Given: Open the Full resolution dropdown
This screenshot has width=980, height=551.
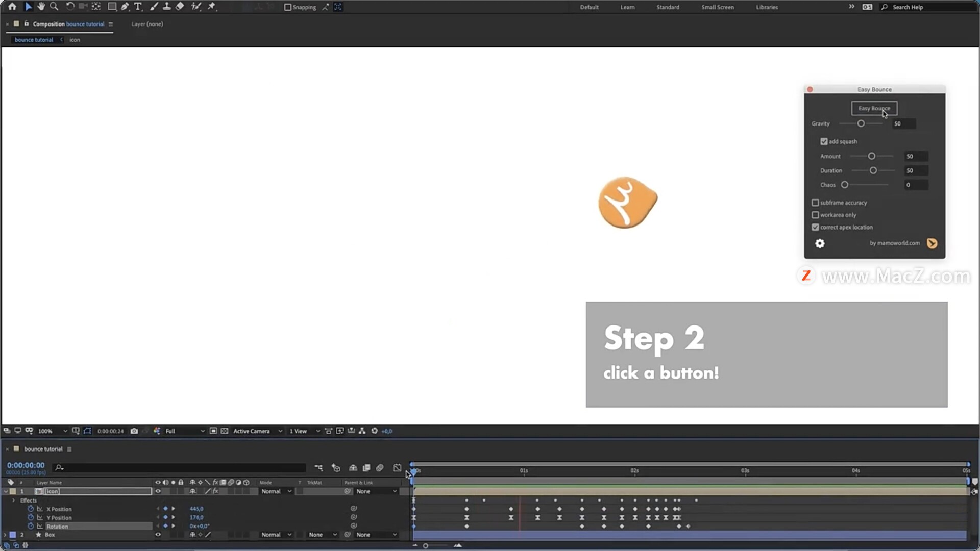Looking at the screenshot, I should click(185, 431).
